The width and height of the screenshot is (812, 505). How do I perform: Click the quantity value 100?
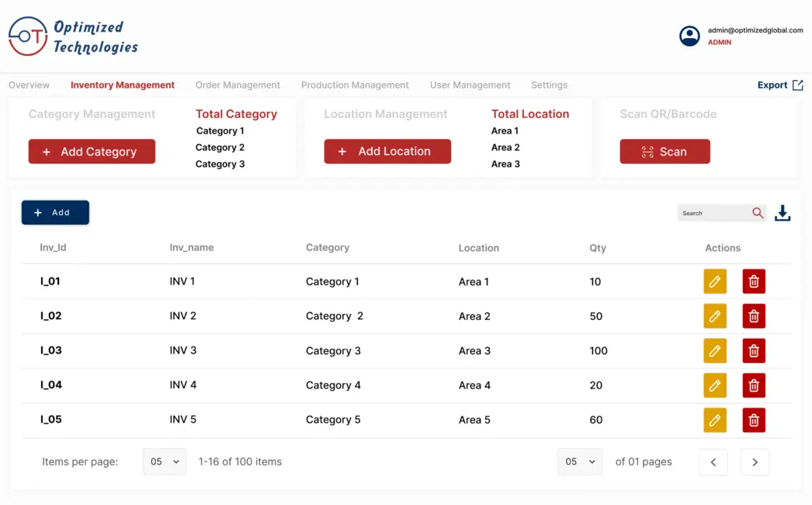click(598, 351)
